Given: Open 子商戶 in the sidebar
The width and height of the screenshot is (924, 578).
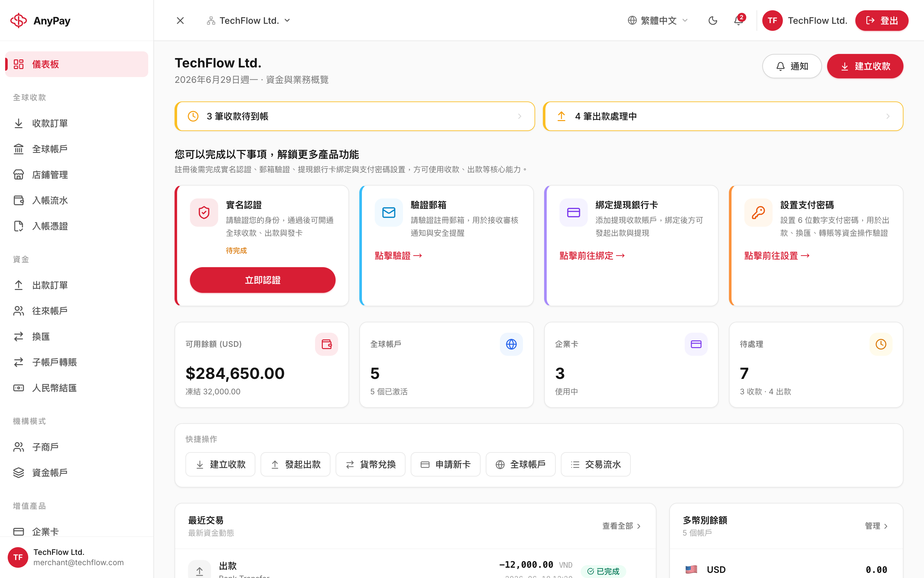Looking at the screenshot, I should coord(76,447).
